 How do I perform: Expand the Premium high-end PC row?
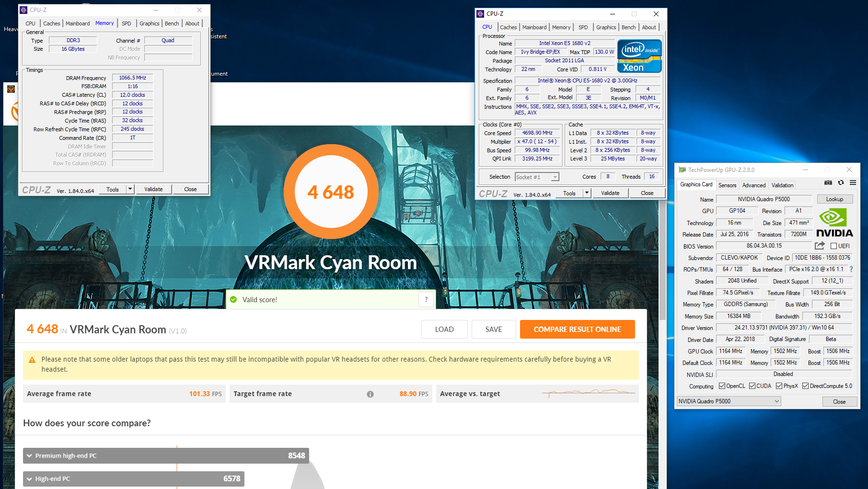[x=166, y=455]
